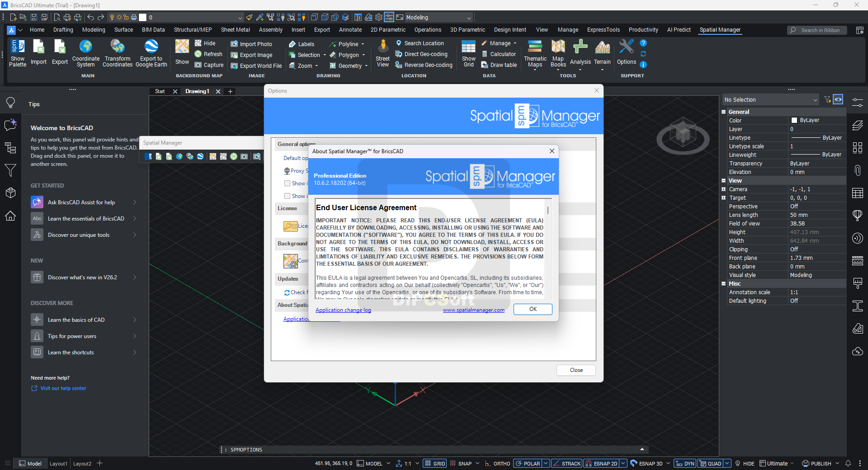Expand the Polygon dropdown arrow

(x=363, y=55)
